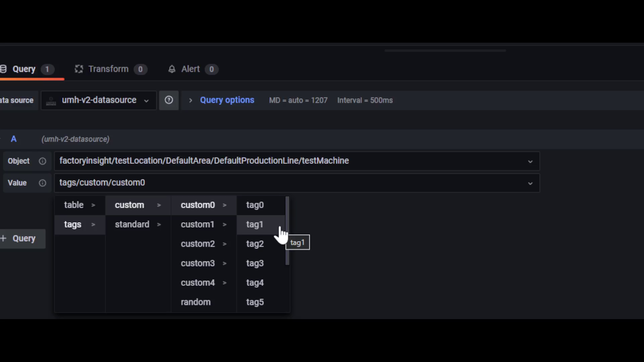Screen dimensions: 644x362
Task: Click the plus icon of Query button
Action: [x=4, y=238]
